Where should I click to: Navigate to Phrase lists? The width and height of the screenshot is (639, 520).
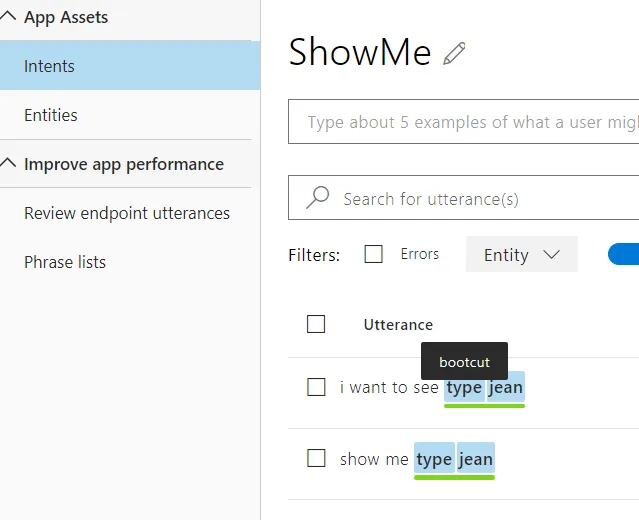[x=65, y=262]
